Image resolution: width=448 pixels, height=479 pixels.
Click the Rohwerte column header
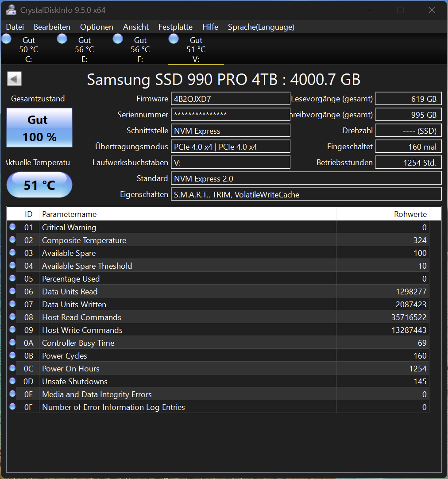tap(382, 214)
